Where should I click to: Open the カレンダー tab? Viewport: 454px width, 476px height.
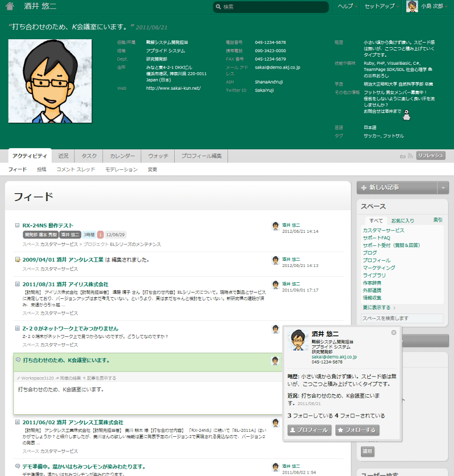122,156
